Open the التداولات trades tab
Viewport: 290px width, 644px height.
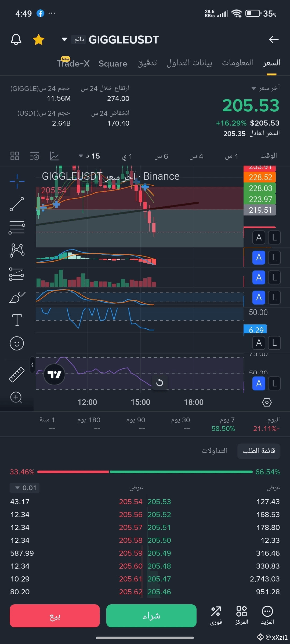tap(215, 451)
